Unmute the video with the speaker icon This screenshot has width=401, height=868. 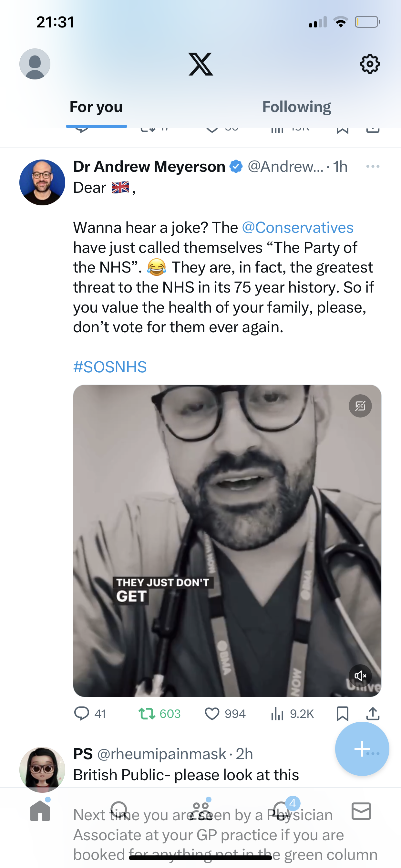(x=360, y=676)
